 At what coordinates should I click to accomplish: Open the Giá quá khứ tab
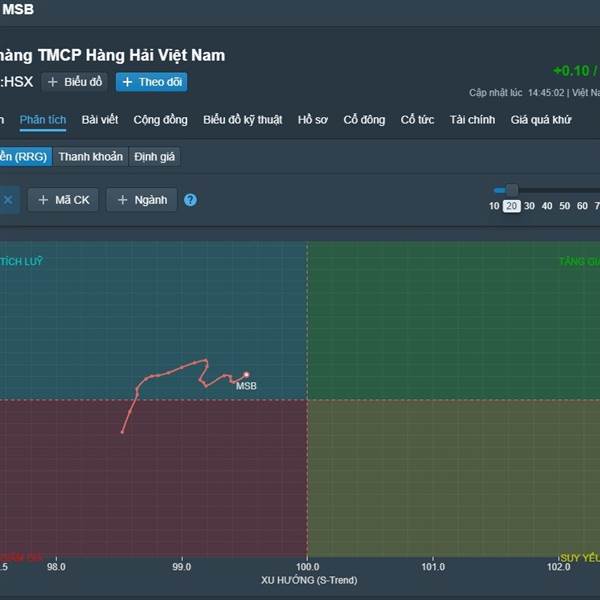pos(541,120)
